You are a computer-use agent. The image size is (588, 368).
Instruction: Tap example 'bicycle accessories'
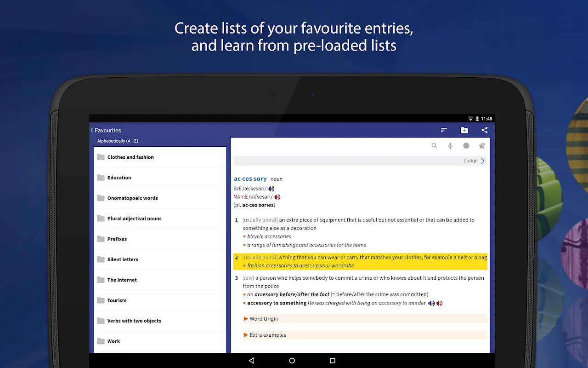coord(269,236)
